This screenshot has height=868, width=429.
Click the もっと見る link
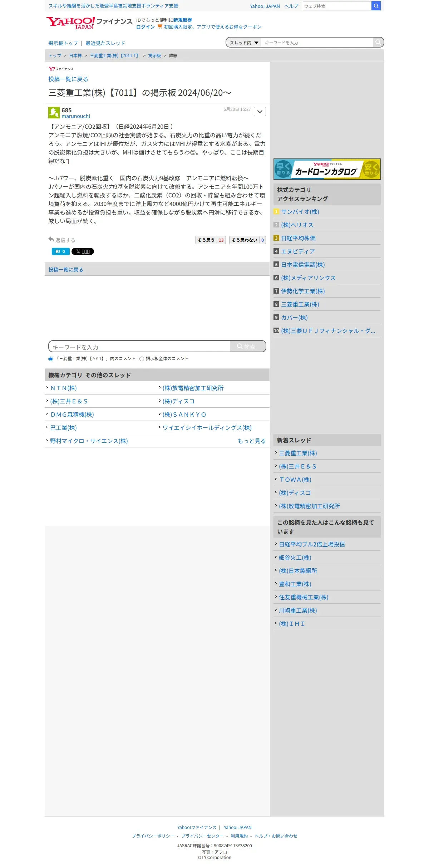pyautogui.click(x=252, y=441)
